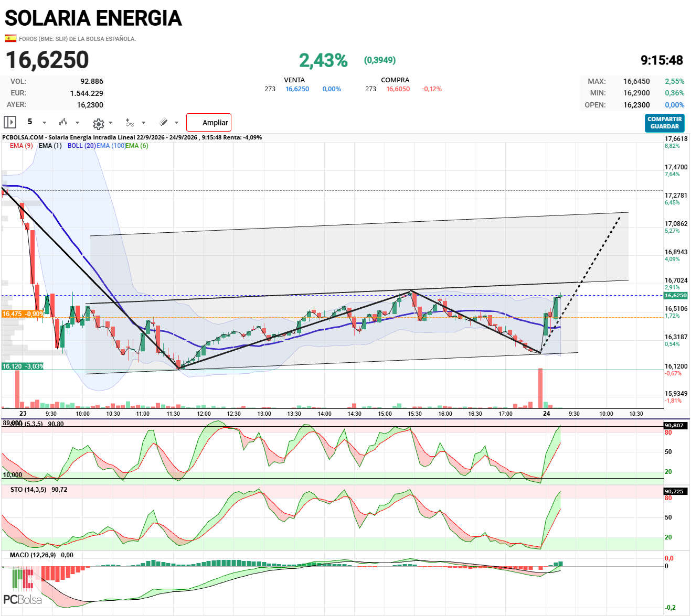This screenshot has width=691, height=616.
Task: Select the pencil drawing tools icon
Action: click(164, 122)
